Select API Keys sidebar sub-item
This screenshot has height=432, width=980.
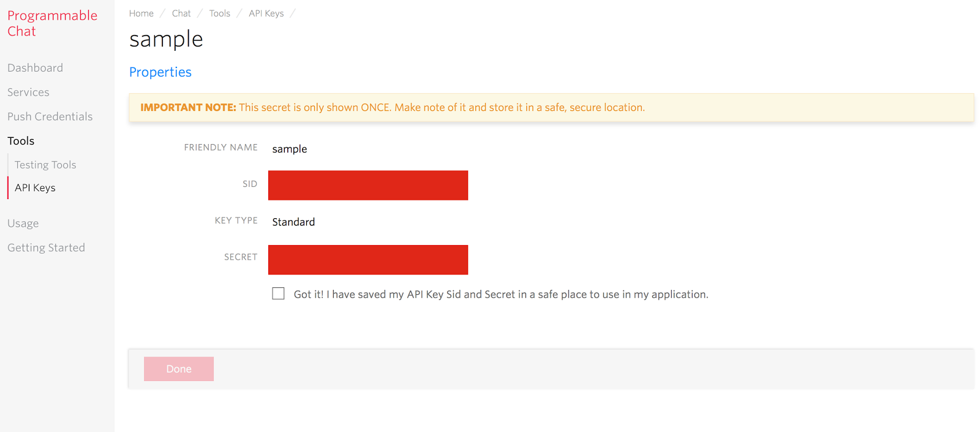[35, 188]
